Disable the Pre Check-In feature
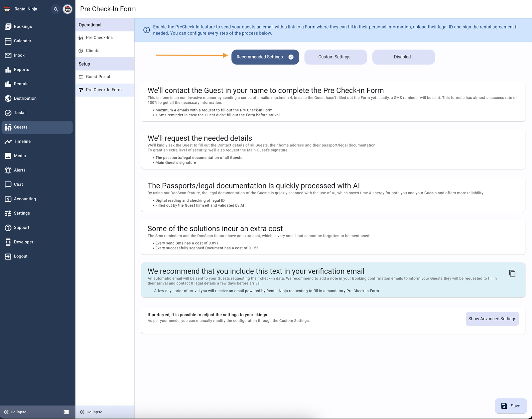 tap(403, 57)
